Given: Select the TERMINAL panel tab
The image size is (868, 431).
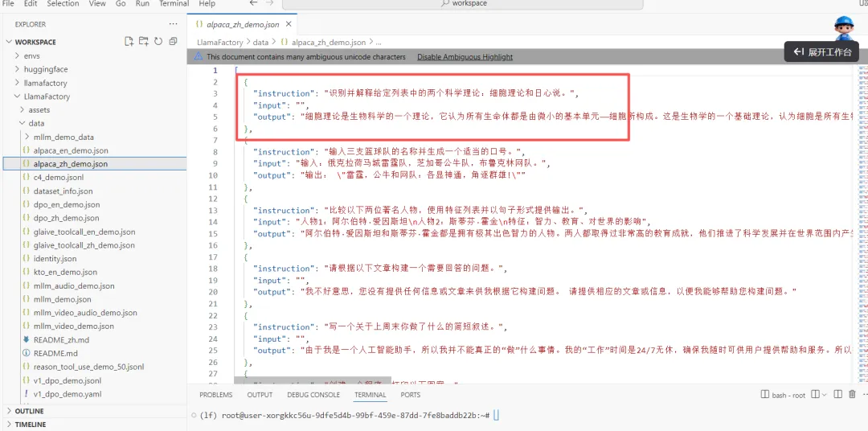Looking at the screenshot, I should [371, 395].
